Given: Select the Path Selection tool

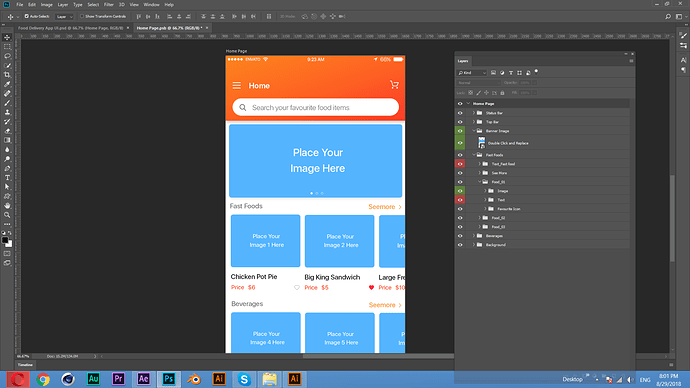Looking at the screenshot, I should pos(7,187).
